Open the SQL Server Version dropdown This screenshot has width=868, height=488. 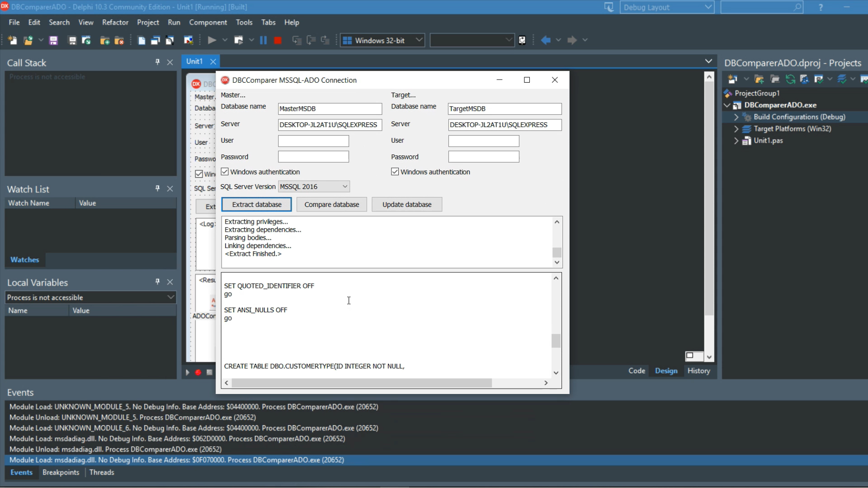coord(345,186)
